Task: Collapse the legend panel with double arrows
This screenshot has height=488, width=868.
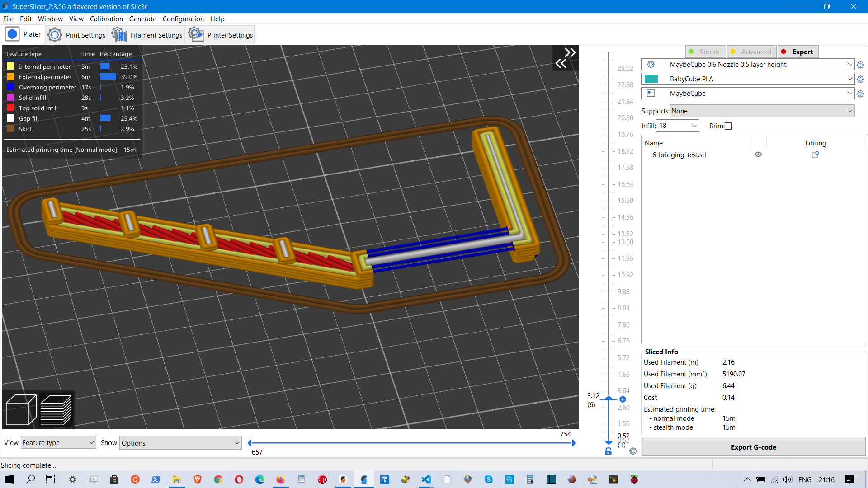Action: pyautogui.click(x=565, y=58)
